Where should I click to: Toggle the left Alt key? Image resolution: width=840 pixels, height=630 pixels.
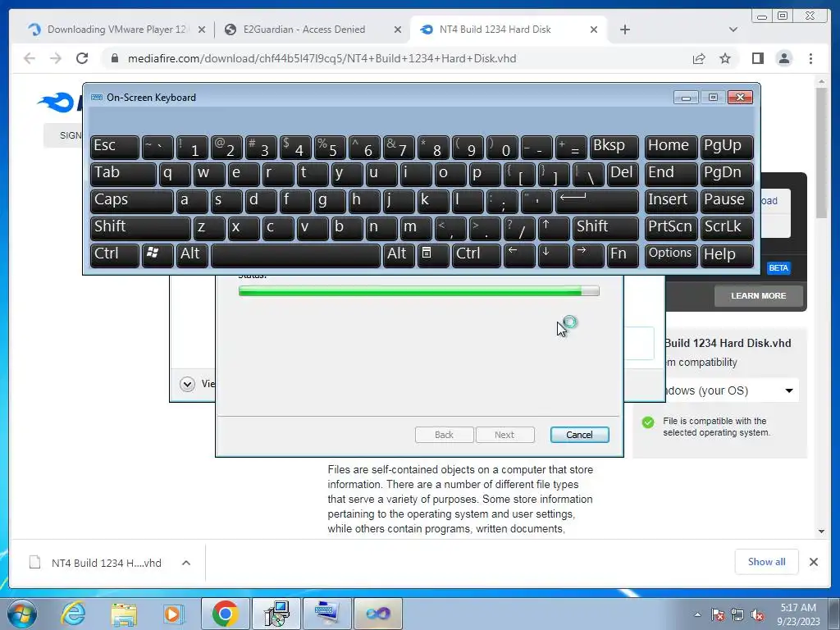(192, 254)
